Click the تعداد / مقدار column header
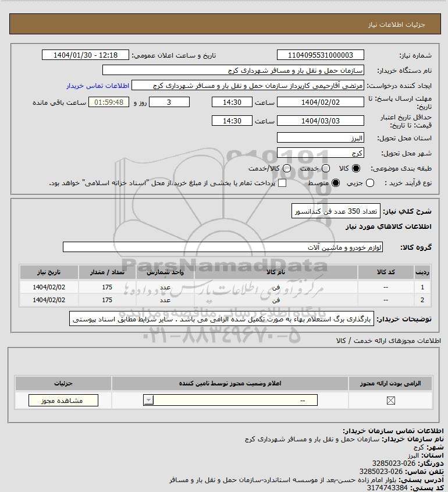The height and width of the screenshot is (492, 448). pos(107,272)
